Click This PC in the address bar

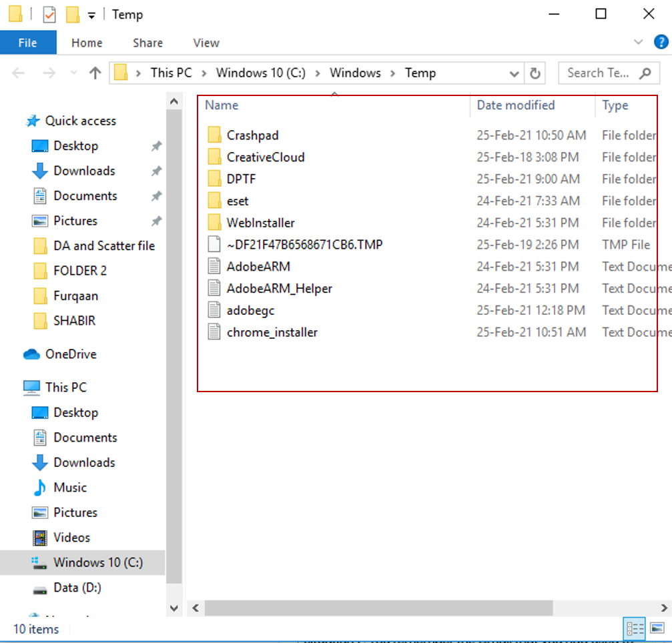point(171,73)
